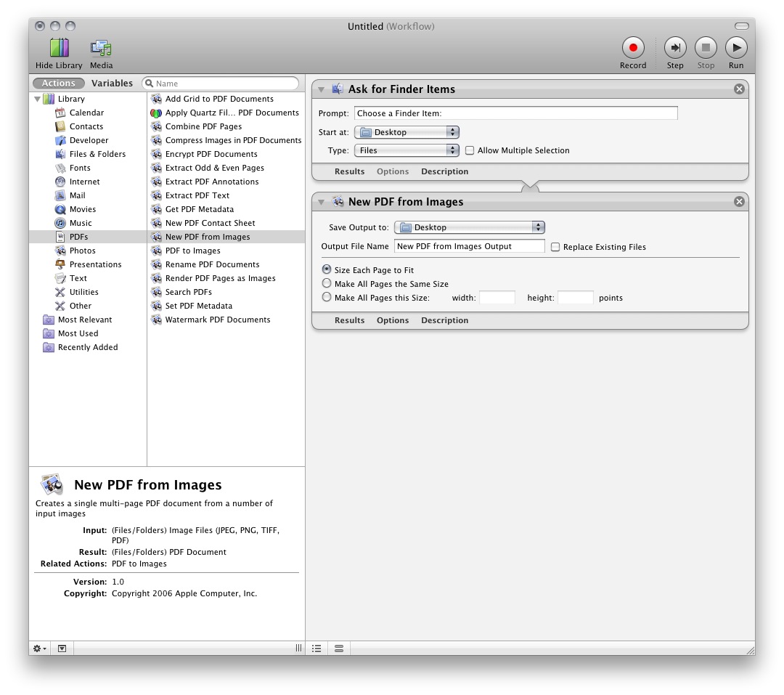Switch to the Actions segment

58,83
